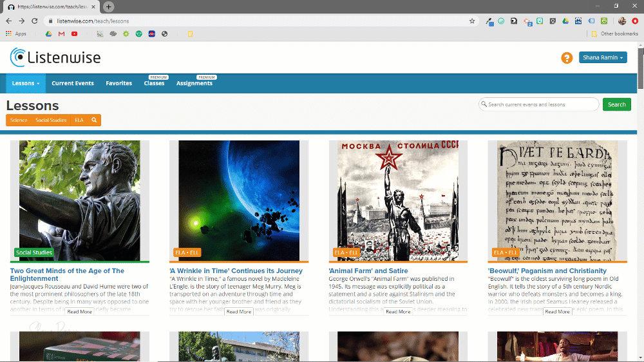The image size is (644, 362).
Task: Go to Current Events tab
Action: tap(73, 83)
